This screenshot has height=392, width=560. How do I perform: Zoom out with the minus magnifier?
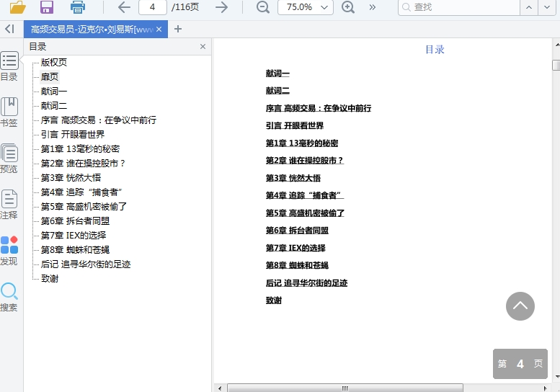[263, 7]
